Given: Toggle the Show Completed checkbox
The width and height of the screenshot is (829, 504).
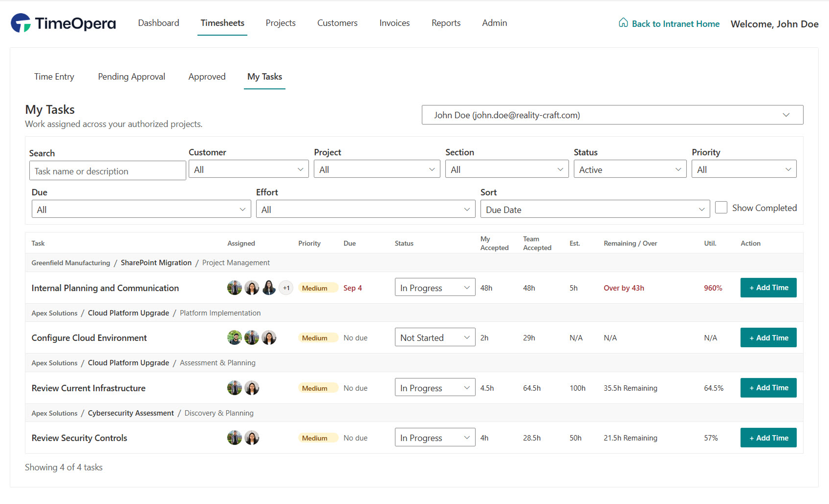Looking at the screenshot, I should point(721,207).
